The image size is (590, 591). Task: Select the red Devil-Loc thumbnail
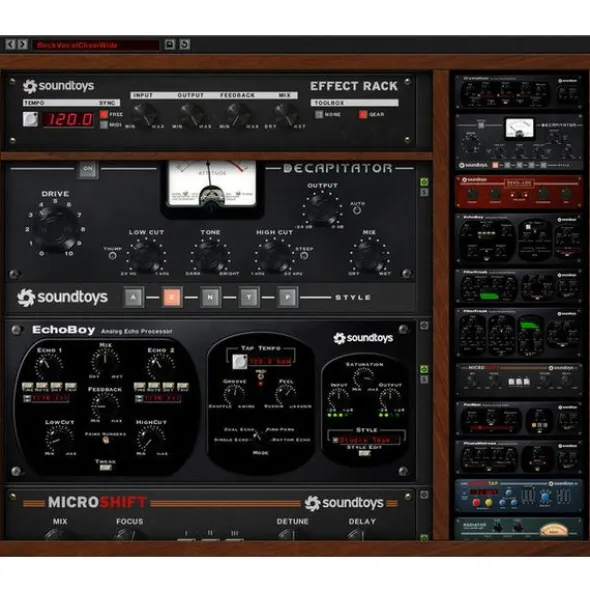pos(519,191)
